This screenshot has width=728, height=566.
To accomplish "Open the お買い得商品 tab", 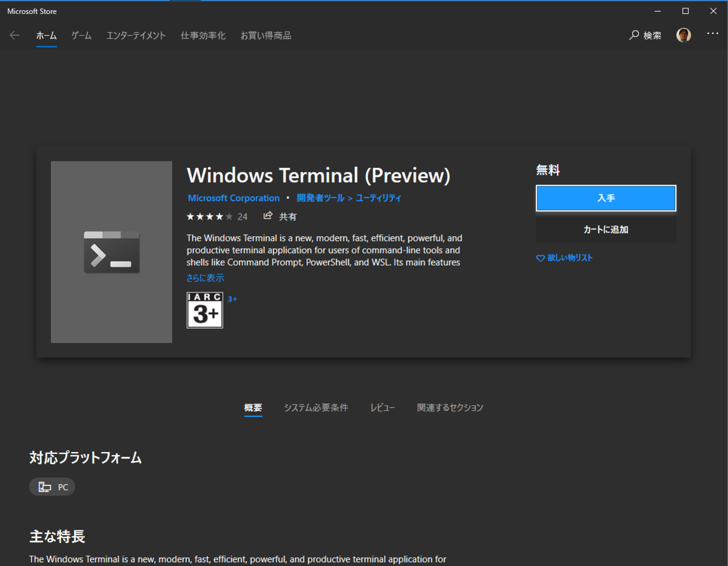I will pyautogui.click(x=266, y=36).
